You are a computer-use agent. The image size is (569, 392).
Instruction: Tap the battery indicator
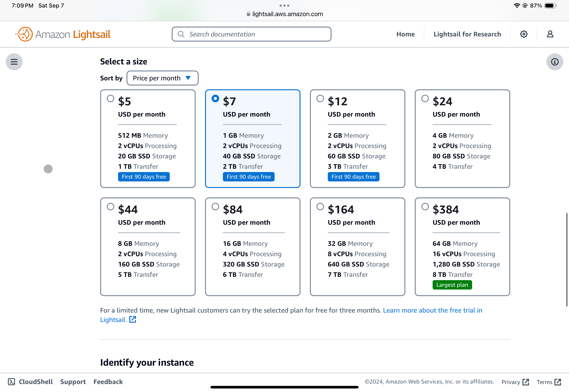pos(550,5)
